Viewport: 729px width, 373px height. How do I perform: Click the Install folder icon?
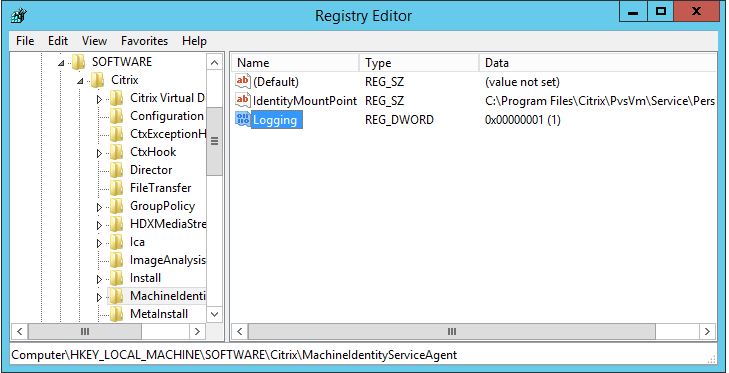(x=116, y=278)
